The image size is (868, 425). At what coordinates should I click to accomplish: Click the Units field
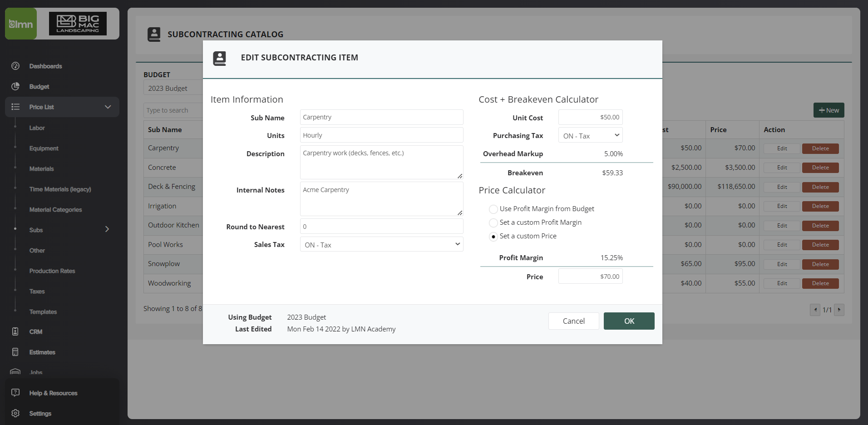382,135
